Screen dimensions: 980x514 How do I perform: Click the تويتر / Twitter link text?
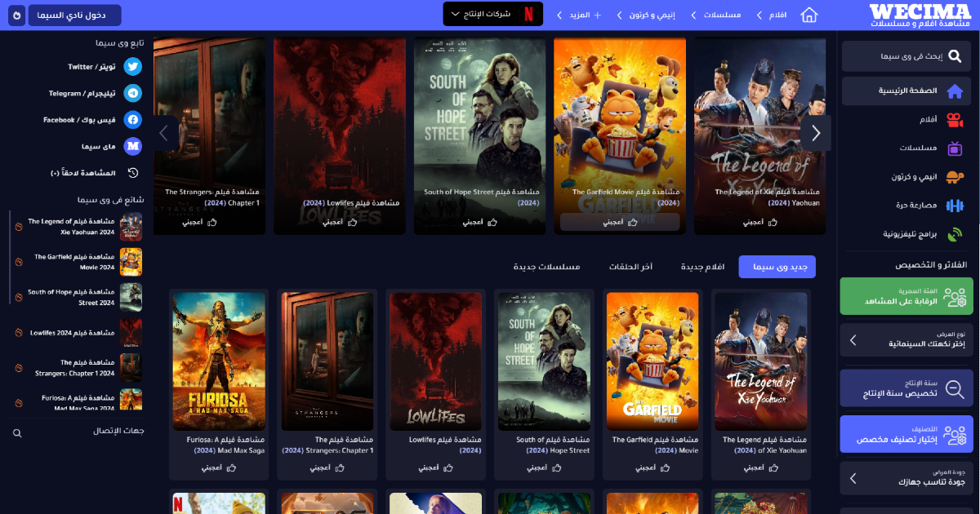[91, 67]
